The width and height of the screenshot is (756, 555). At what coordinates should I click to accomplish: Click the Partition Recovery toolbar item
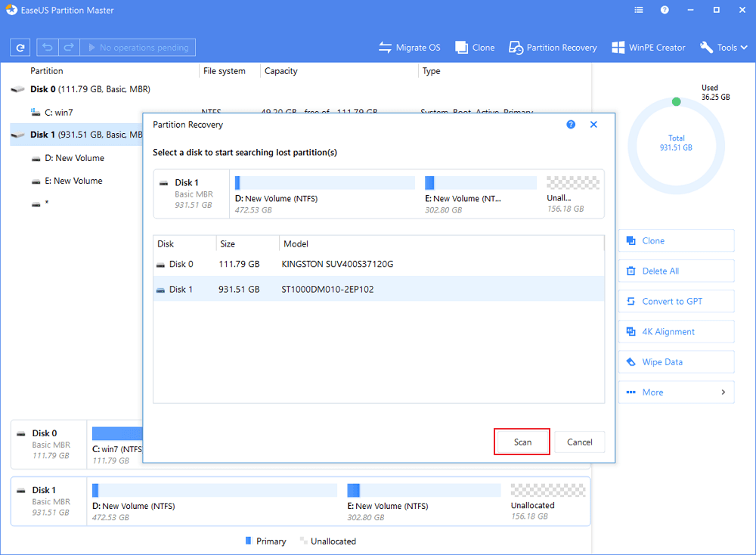(554, 48)
